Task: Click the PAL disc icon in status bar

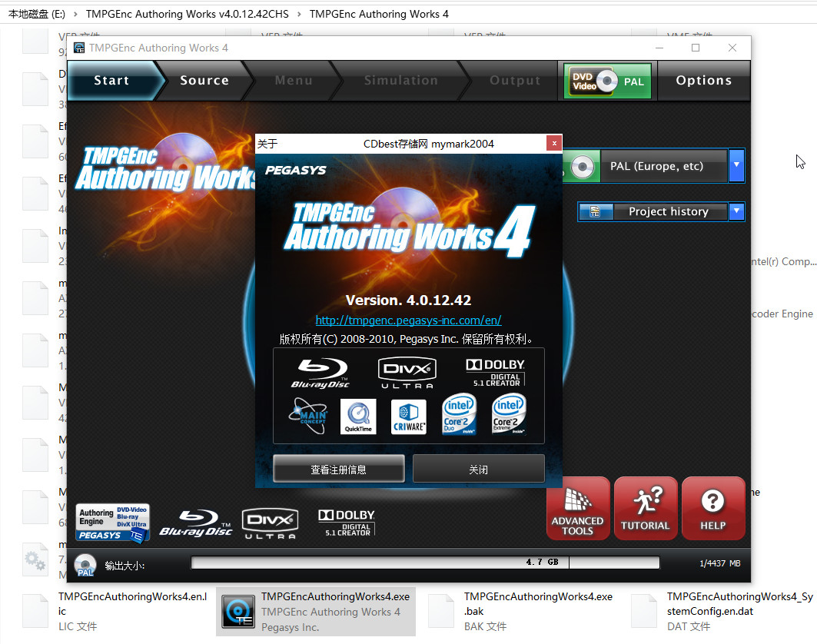Action: click(x=85, y=565)
